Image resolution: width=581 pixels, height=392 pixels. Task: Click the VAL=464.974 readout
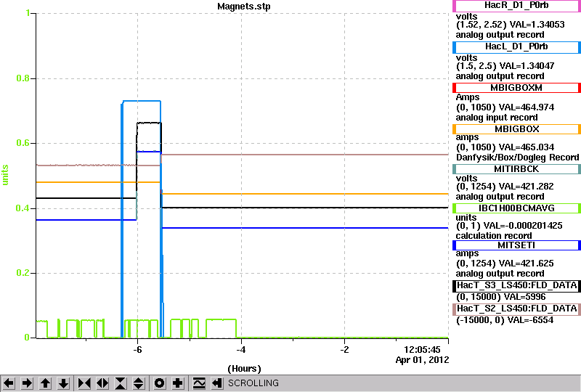(505, 107)
